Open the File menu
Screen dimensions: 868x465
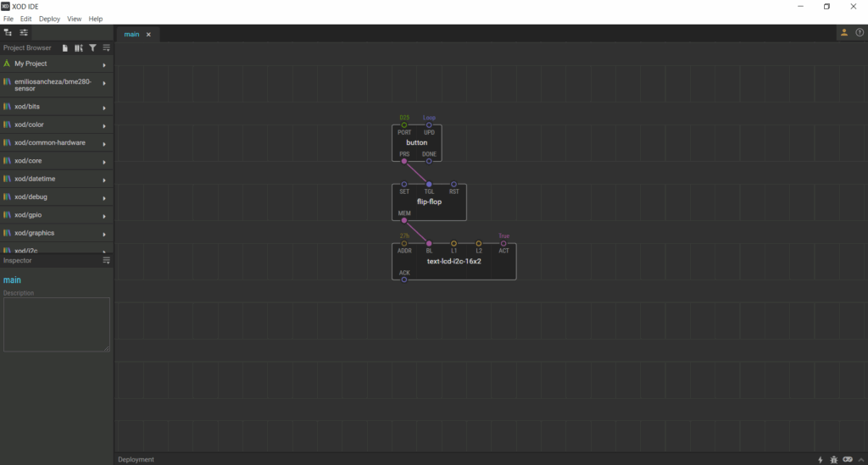tap(8, 19)
